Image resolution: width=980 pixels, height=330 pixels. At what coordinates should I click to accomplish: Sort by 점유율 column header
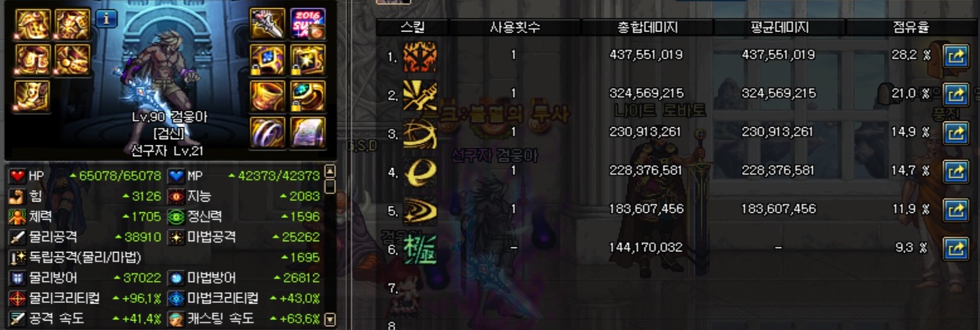(911, 27)
